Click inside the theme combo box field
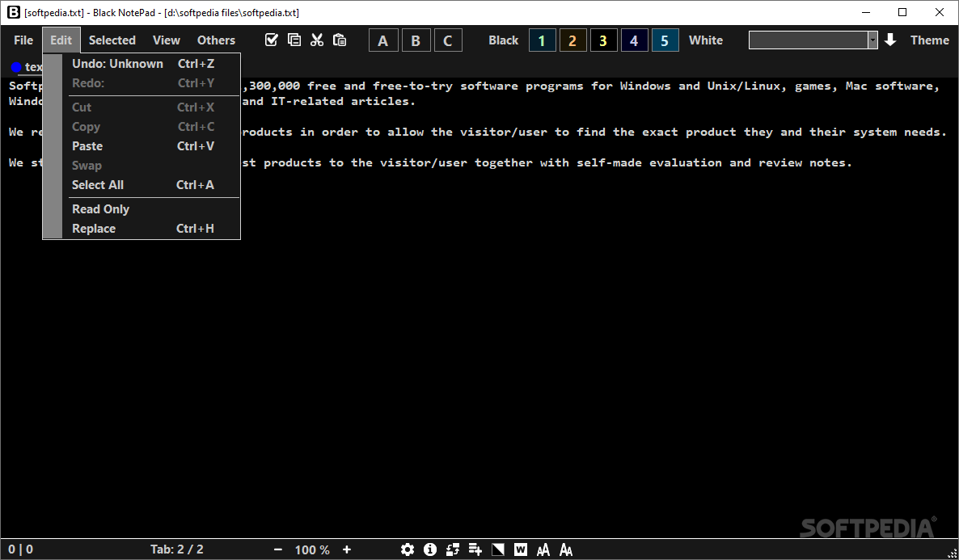The height and width of the screenshot is (560, 959). tap(808, 40)
